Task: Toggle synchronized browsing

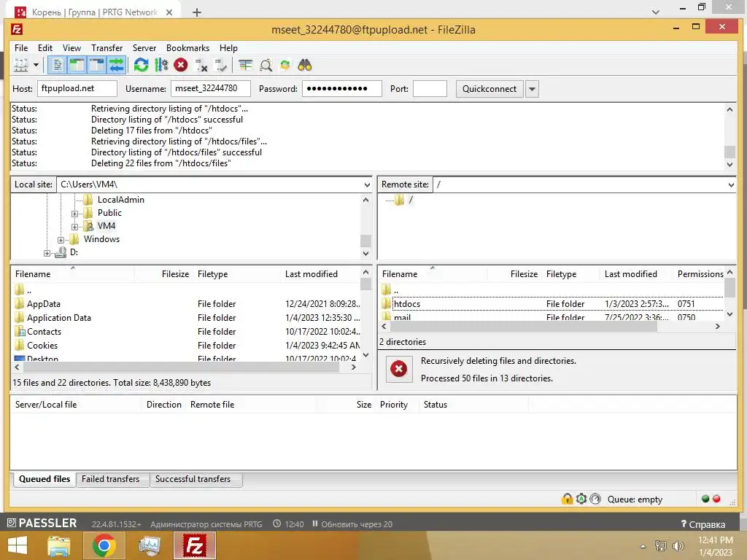Action: [285, 65]
